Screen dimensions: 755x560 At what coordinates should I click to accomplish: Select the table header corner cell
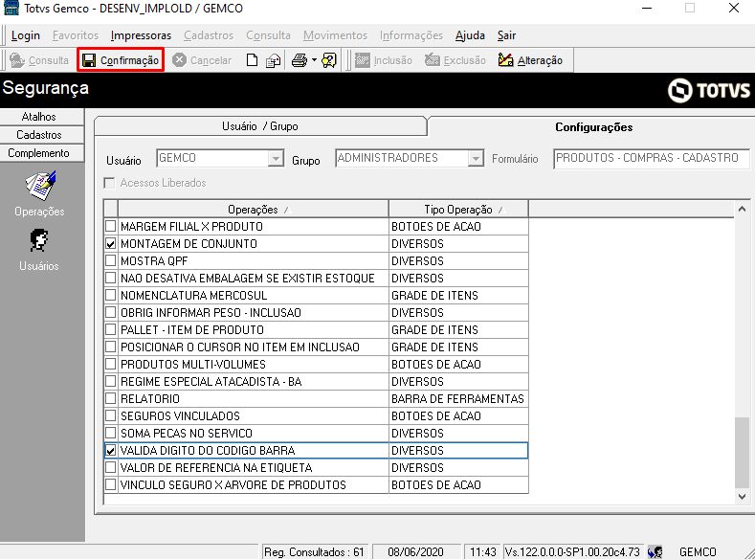click(x=111, y=209)
